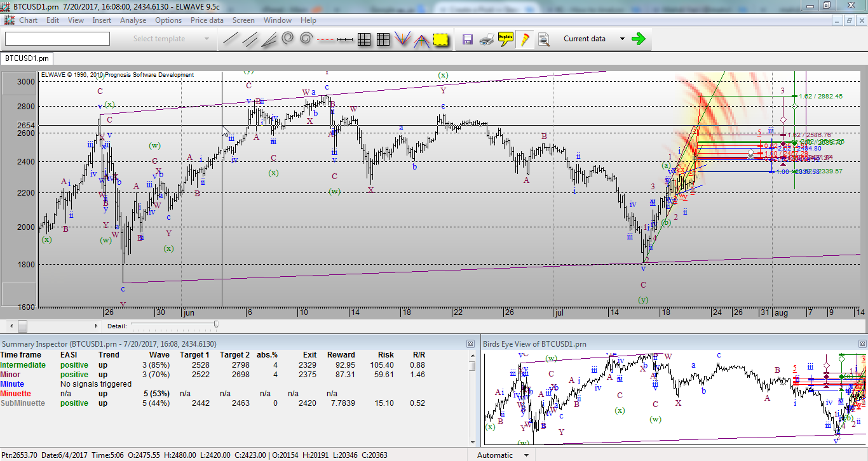This screenshot has width=868, height=461.
Task: Open the Select template dropdown
Action: point(207,39)
